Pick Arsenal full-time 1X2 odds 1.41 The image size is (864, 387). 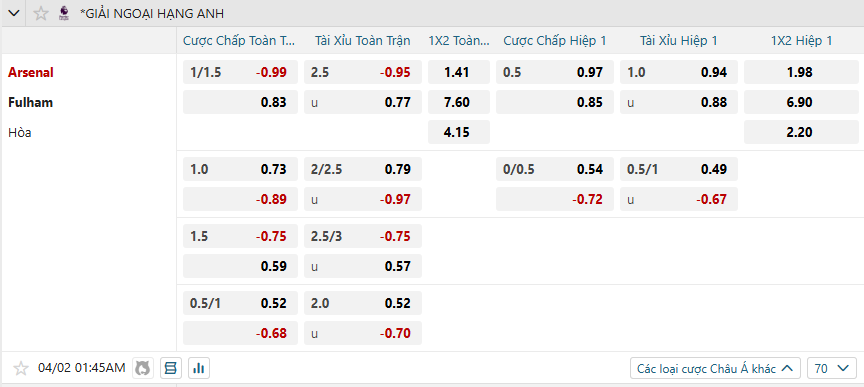pos(458,72)
